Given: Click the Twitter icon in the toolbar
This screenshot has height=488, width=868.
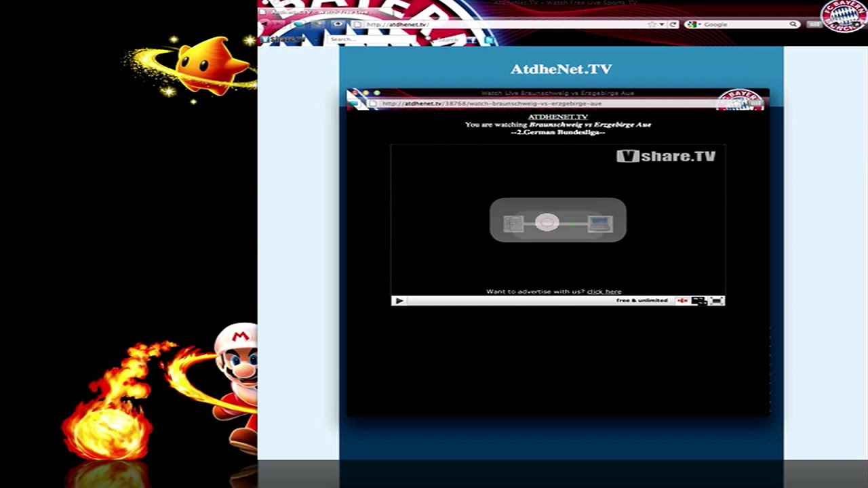Looking at the screenshot, I should 490,40.
